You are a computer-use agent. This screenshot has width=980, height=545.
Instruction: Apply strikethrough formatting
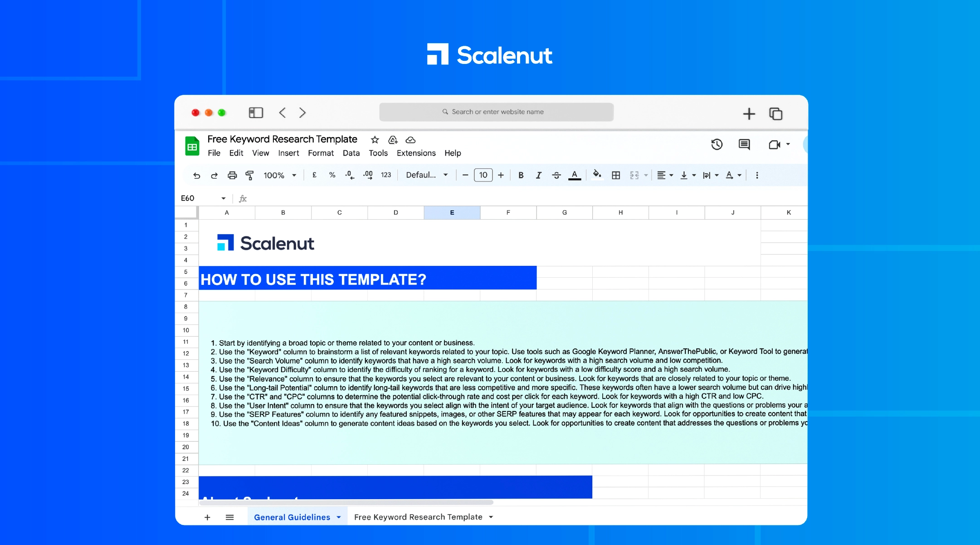tap(556, 175)
